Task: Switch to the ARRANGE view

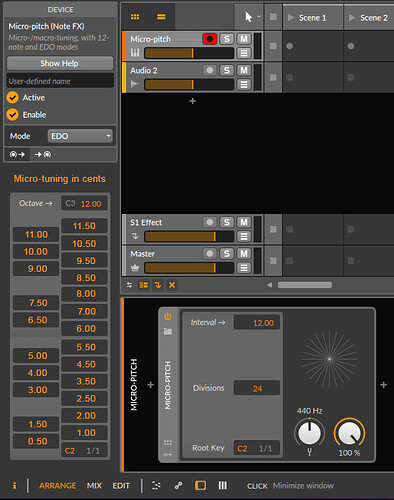Action: 58,486
